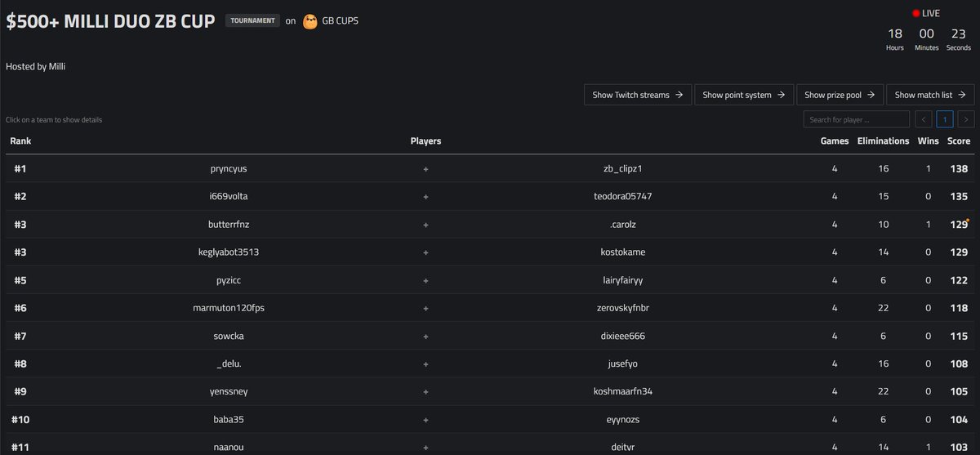Viewport: 980px width, 455px height.
Task: Click the GB CUPS avatar icon
Action: [310, 21]
